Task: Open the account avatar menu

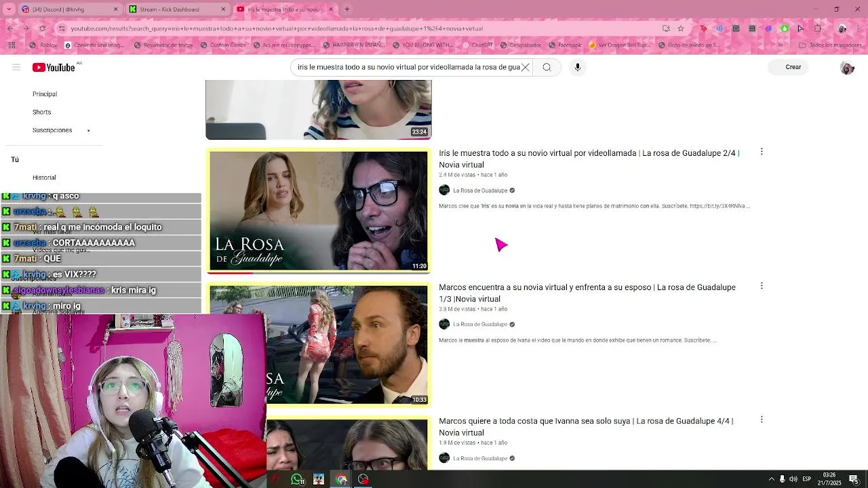Action: pos(847,67)
